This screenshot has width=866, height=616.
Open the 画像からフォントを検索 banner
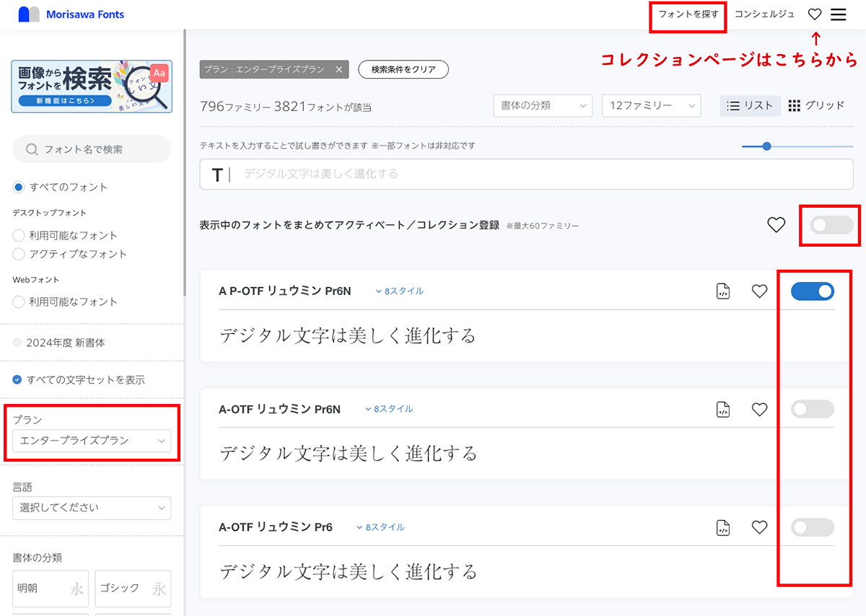tap(92, 87)
